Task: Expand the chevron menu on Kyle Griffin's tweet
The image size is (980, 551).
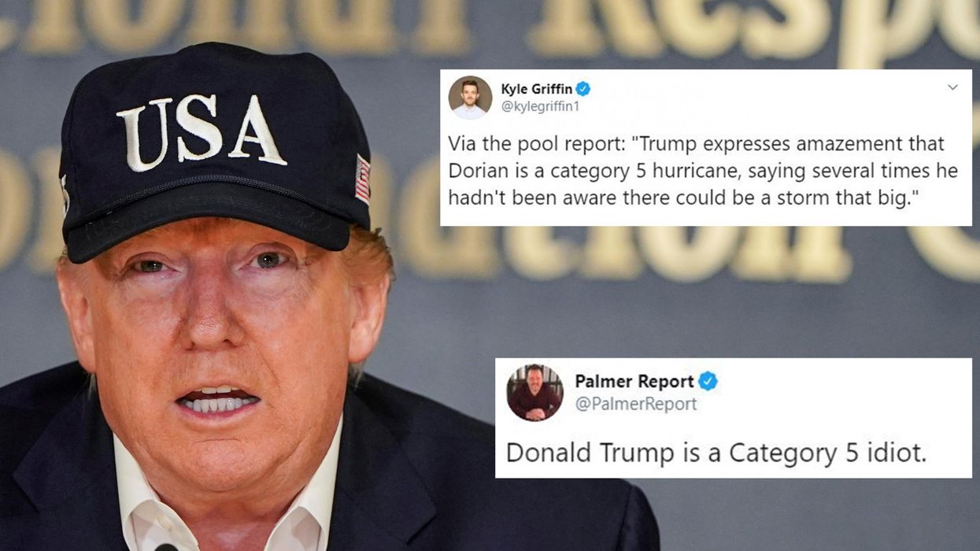Action: [x=952, y=87]
